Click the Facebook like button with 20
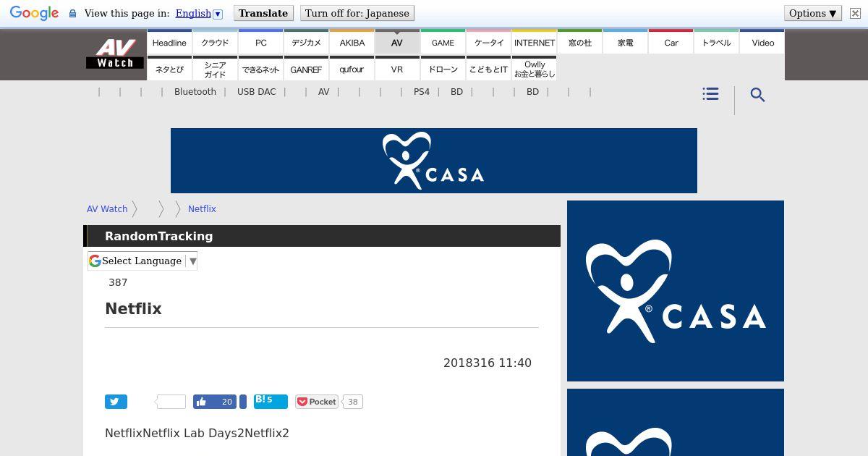 tap(215, 402)
